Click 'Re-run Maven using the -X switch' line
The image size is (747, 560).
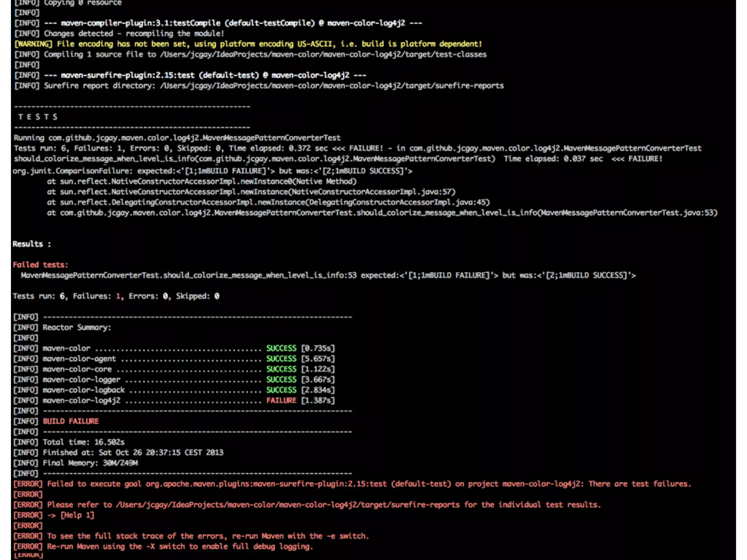(163, 547)
